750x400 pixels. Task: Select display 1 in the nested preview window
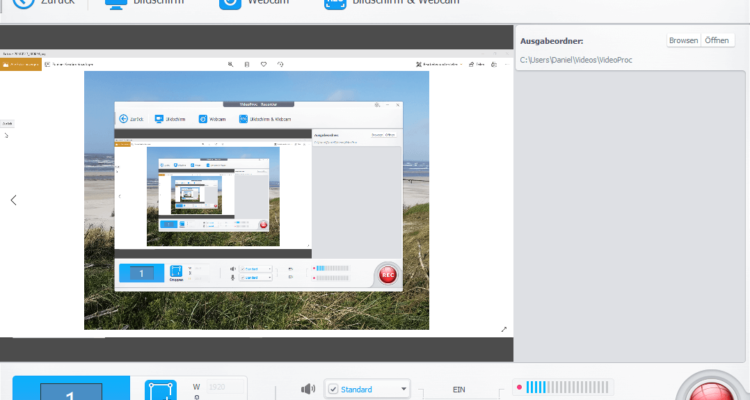tap(142, 273)
